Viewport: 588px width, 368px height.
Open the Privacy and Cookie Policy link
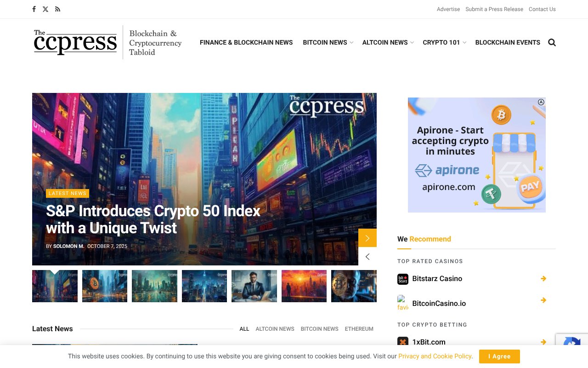tap(435, 356)
